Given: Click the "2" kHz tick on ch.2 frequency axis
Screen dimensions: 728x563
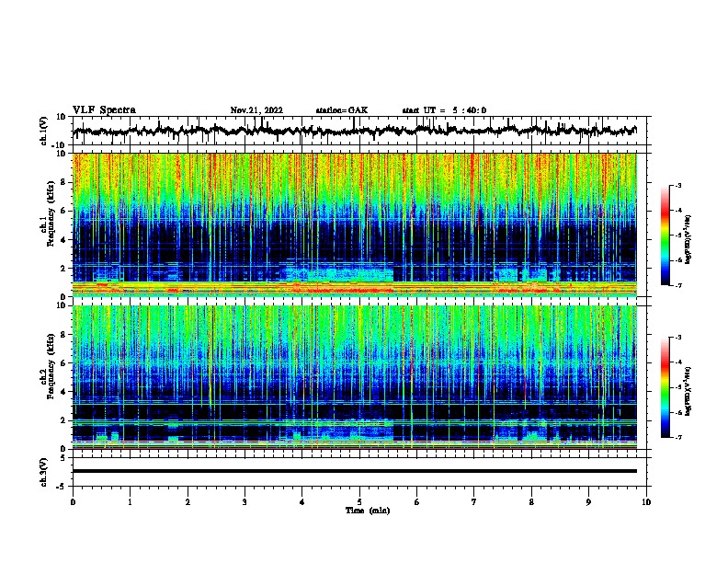Looking at the screenshot, I should coord(63,420).
